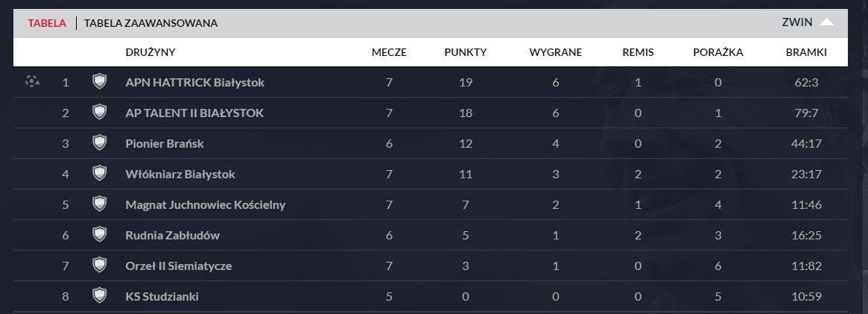The image size is (868, 314).
Task: Click the WYGRANE column header
Action: [556, 52]
